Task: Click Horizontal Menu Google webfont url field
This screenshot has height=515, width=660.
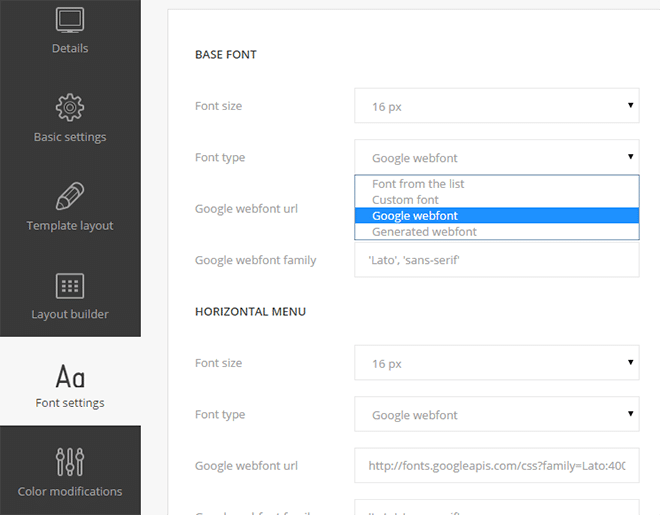Action: [x=496, y=465]
